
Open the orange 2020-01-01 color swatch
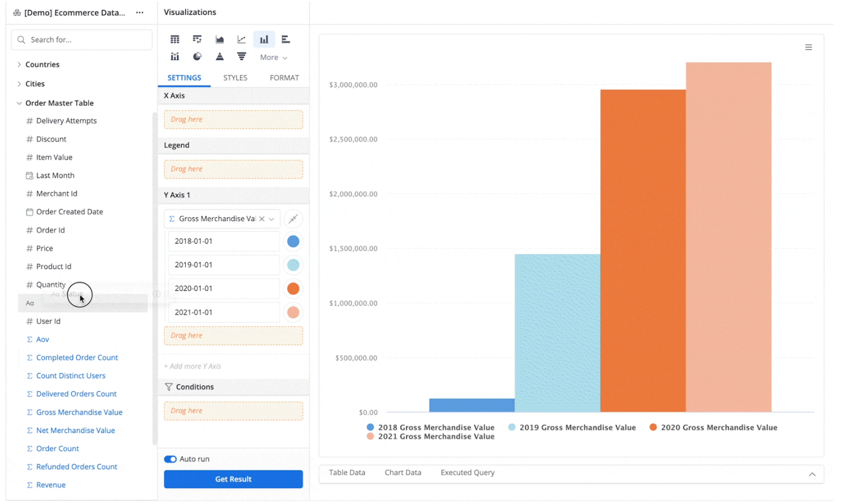pyautogui.click(x=293, y=289)
